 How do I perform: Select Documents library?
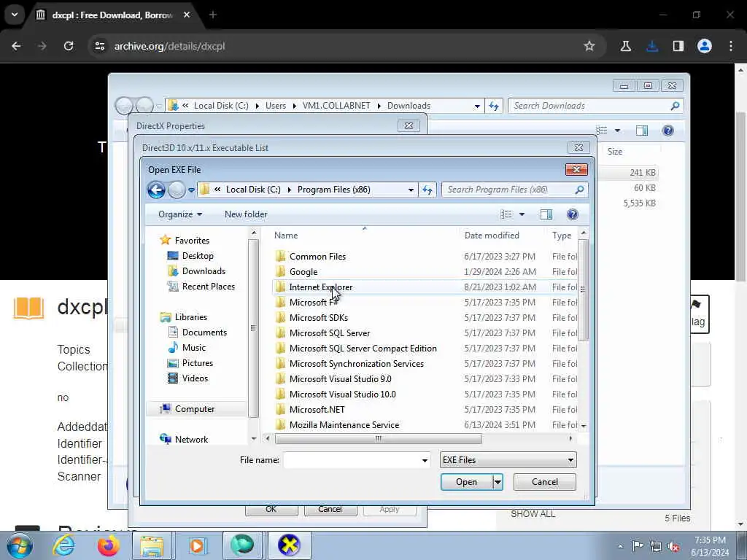click(x=204, y=332)
